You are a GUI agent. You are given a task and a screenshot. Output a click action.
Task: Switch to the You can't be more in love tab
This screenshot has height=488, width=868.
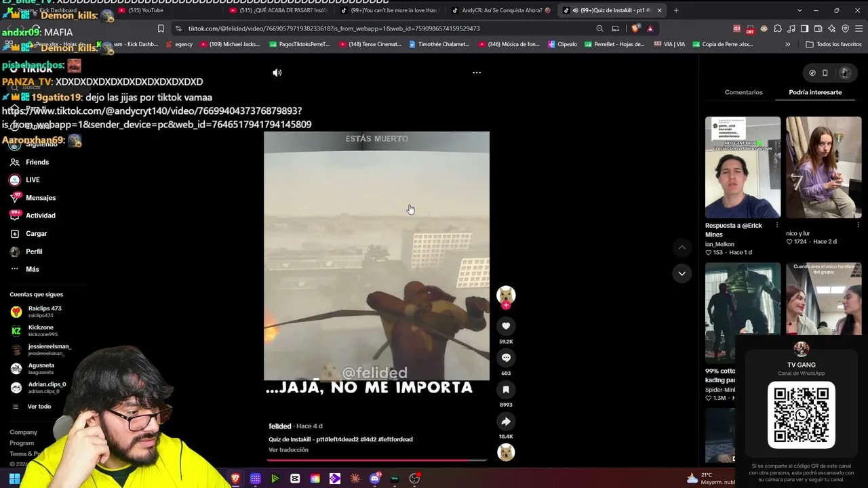click(389, 10)
